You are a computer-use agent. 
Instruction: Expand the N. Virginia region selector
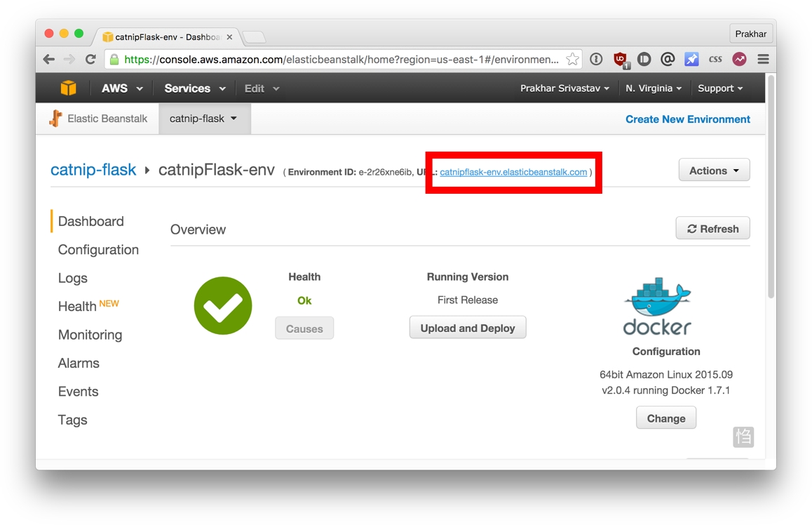[653, 88]
